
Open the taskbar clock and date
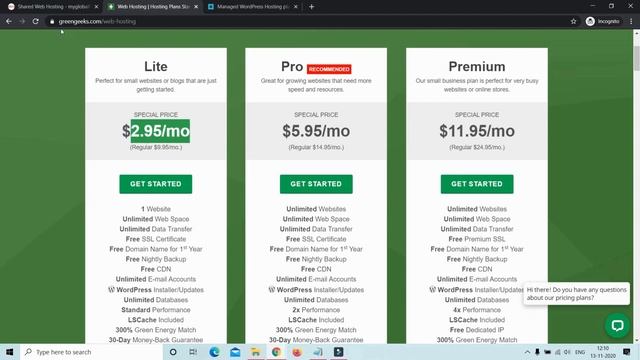(x=603, y=352)
